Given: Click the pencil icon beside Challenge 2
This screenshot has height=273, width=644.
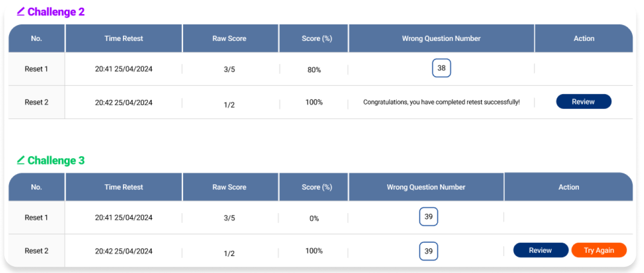Looking at the screenshot, I should (21, 12).
